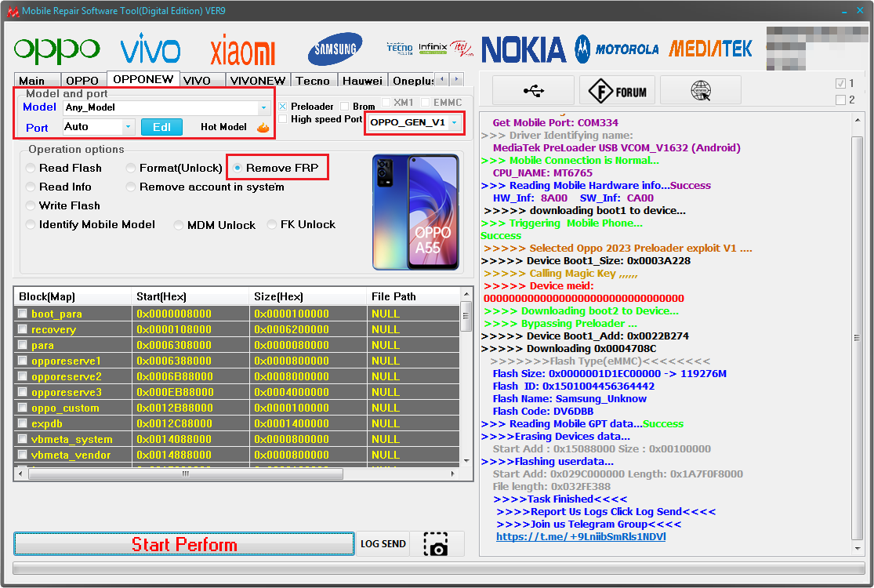Switch to the VIVONEW tab
This screenshot has height=588, width=874.
tap(258, 81)
